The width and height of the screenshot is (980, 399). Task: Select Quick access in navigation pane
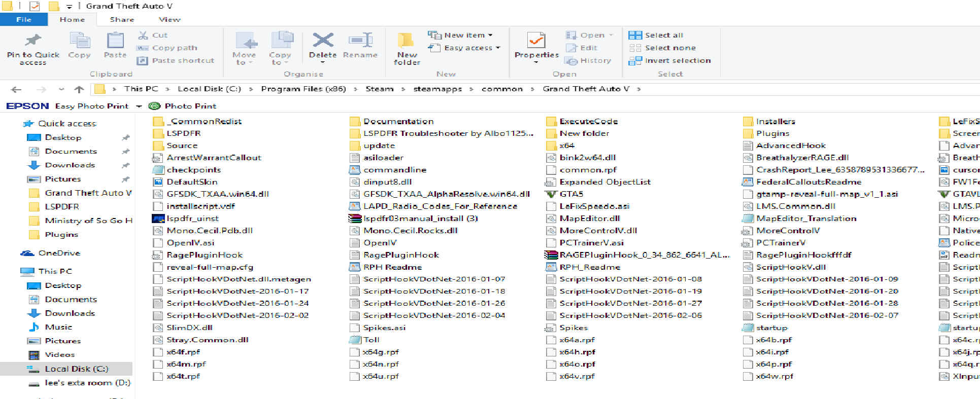[x=67, y=124]
